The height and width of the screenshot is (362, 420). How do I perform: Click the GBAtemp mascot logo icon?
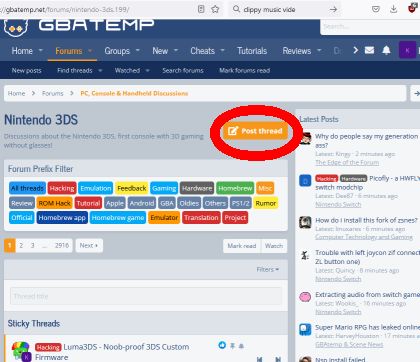coord(15,28)
